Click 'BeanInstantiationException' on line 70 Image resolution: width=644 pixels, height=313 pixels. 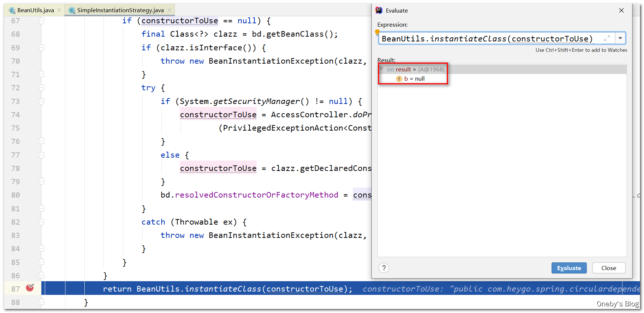pyautogui.click(x=271, y=61)
